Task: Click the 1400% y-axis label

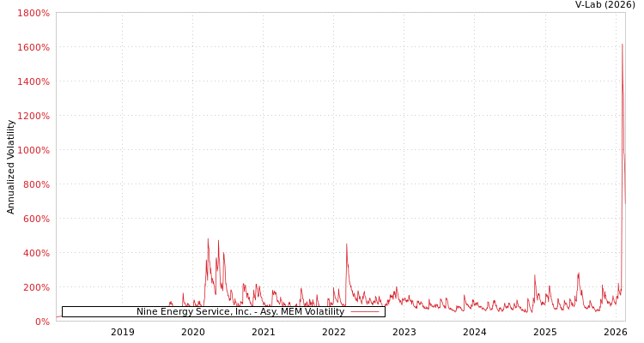Action: 33,81
